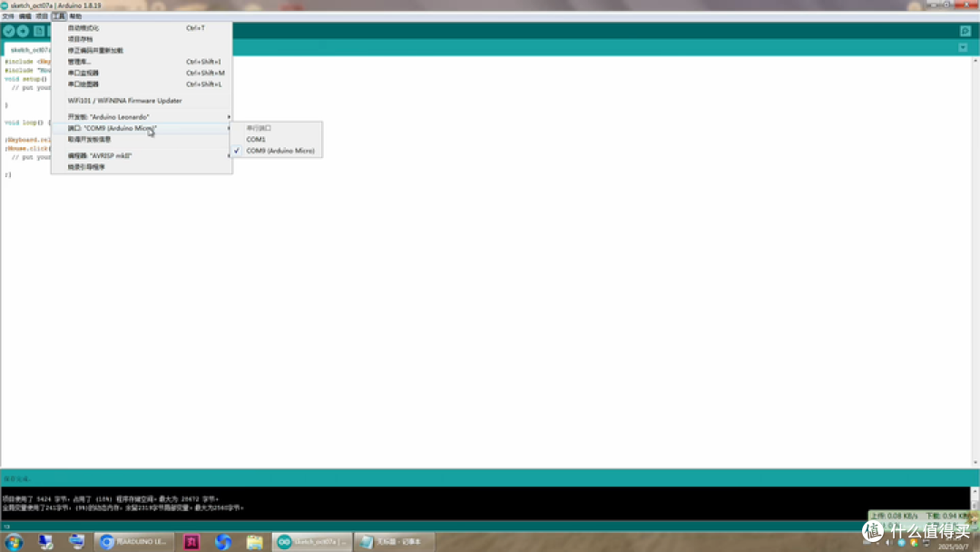Click the editor vertical scrollbar up arrow

click(x=975, y=61)
